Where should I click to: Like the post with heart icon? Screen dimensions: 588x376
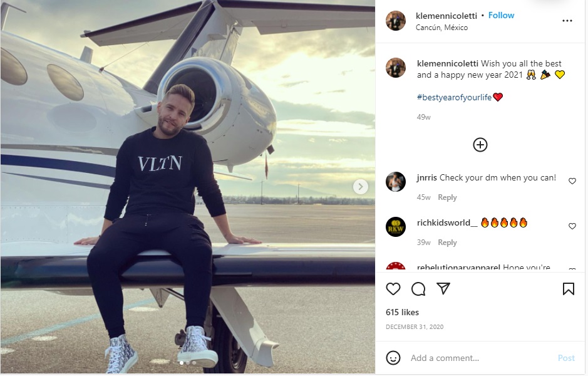tap(393, 289)
